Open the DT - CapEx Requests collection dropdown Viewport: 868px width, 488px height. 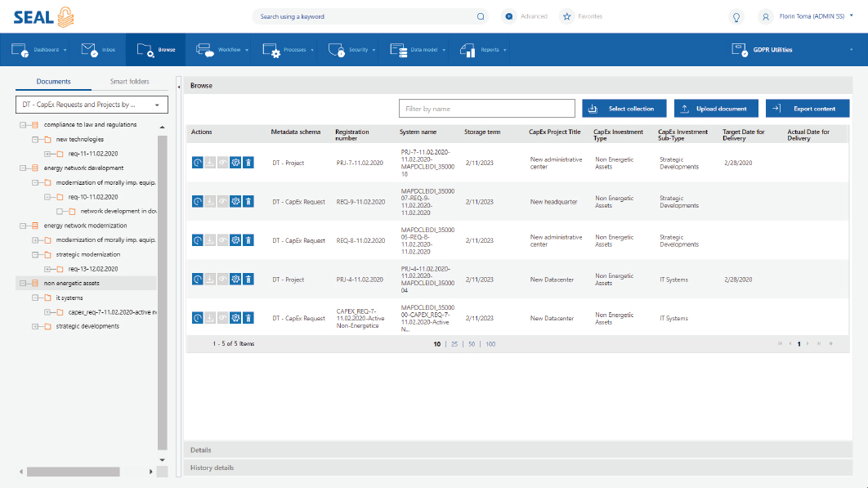point(92,105)
